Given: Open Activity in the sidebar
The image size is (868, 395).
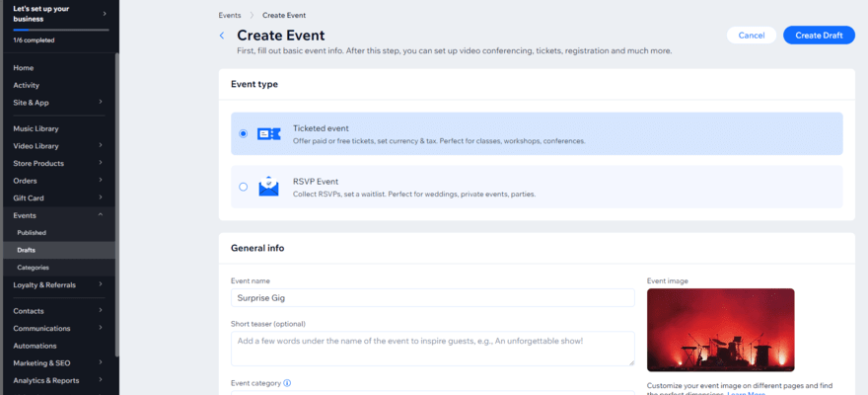Looking at the screenshot, I should (26, 85).
